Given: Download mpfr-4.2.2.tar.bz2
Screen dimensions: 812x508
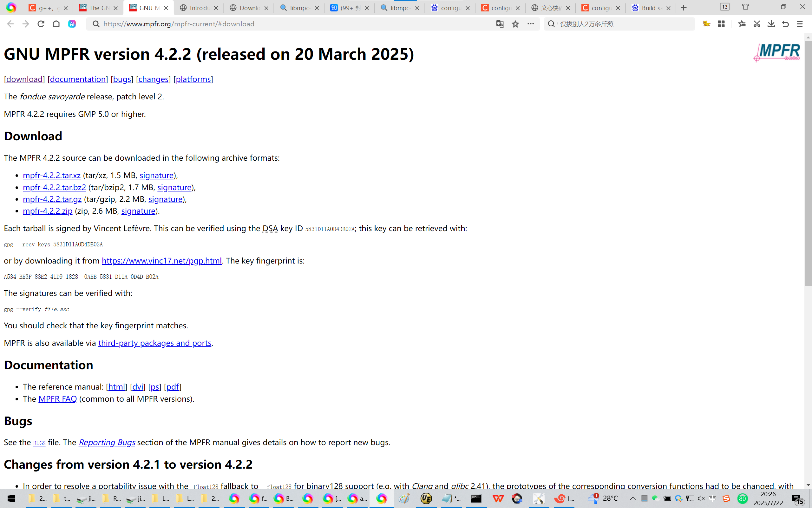Looking at the screenshot, I should (54, 187).
